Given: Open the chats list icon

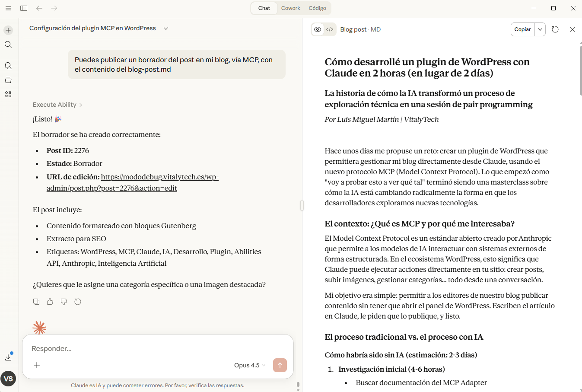Looking at the screenshot, I should click(x=8, y=66).
